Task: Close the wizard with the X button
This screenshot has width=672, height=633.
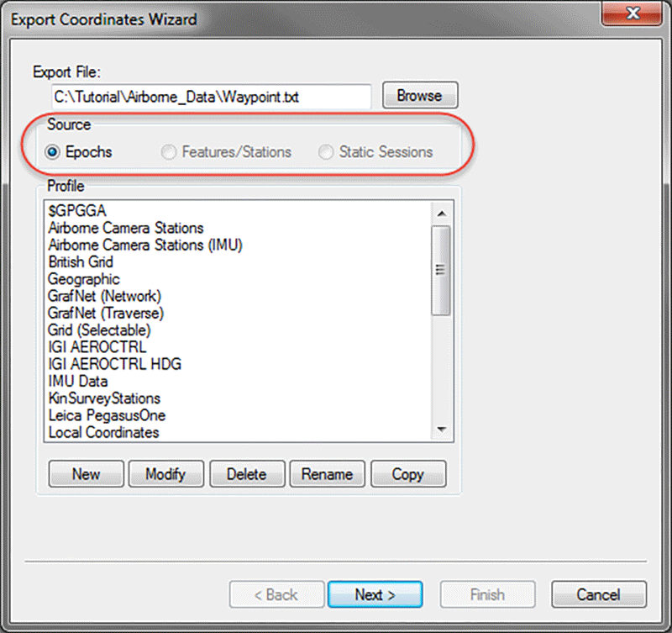Action: click(633, 13)
